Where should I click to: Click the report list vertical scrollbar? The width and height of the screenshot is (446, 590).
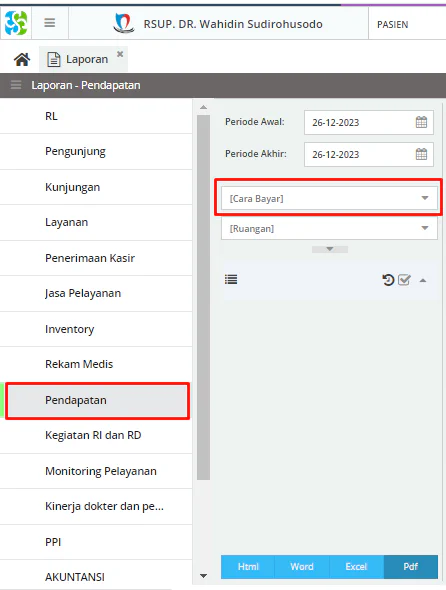204,297
